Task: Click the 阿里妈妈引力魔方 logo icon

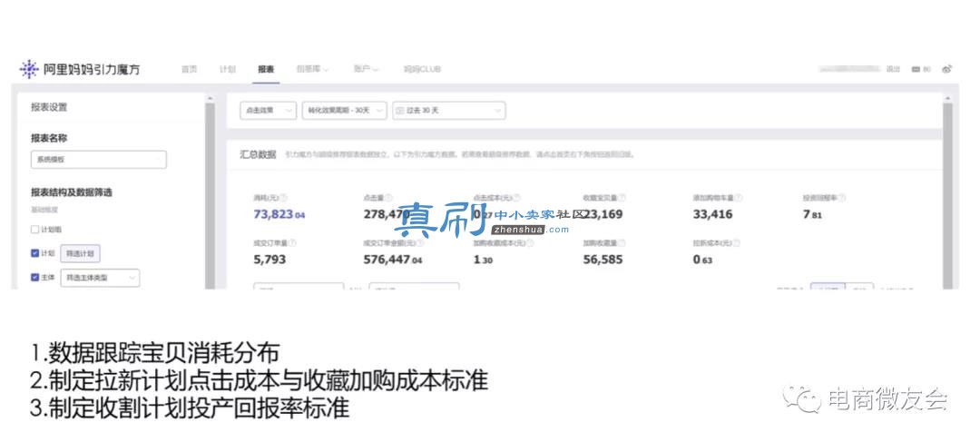Action: point(29,69)
